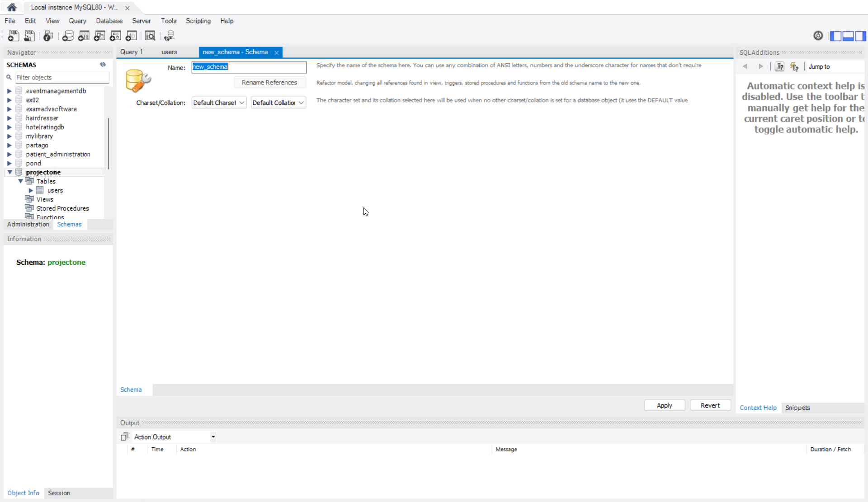
Task: Create a new table using the toolbar
Action: click(84, 36)
